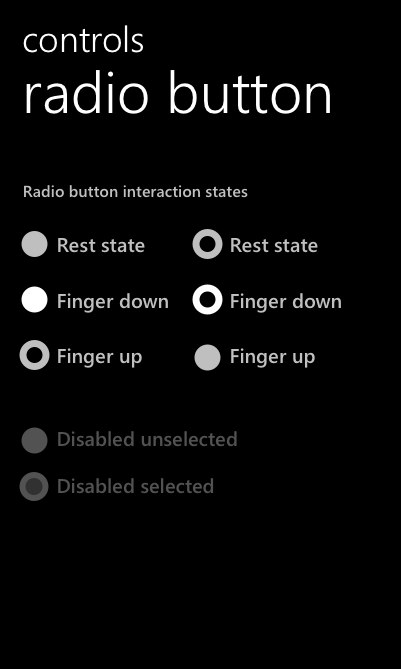Click the Disabled selected text label

click(x=135, y=486)
